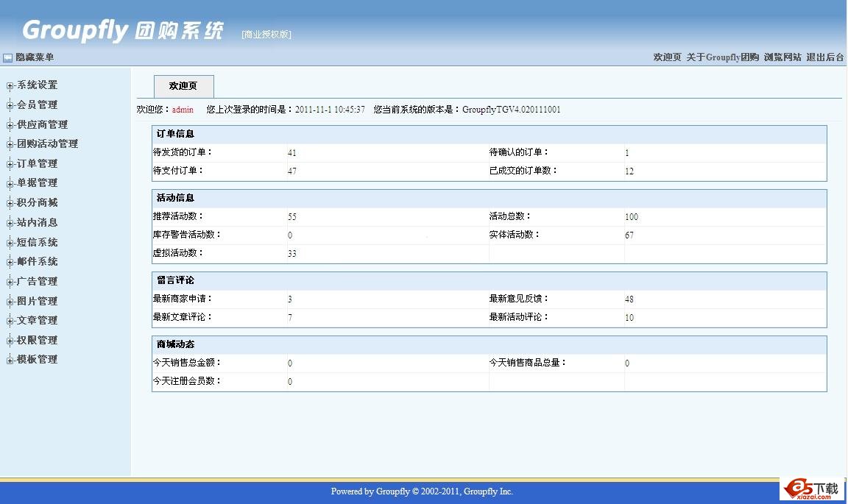The image size is (848, 504).
Task: Expand the 团购活动管理 plus icon
Action: pos(10,144)
